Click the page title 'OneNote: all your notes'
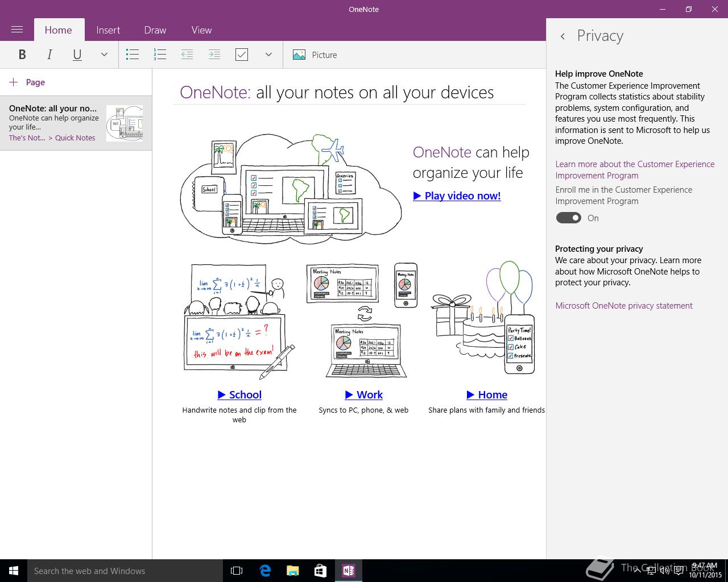 [x=337, y=92]
